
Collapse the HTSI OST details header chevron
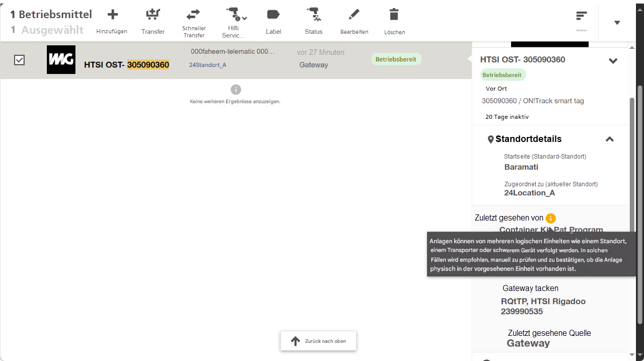pyautogui.click(x=613, y=61)
